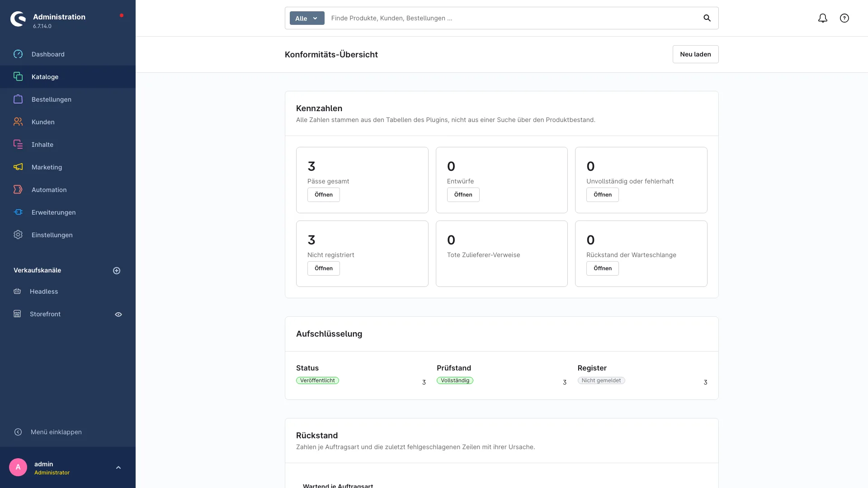Click the Einstellungen gear icon

coord(18,235)
